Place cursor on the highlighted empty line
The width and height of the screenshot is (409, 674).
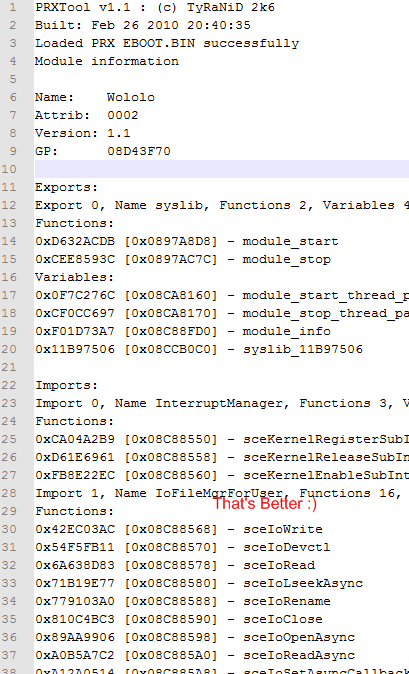(222, 169)
